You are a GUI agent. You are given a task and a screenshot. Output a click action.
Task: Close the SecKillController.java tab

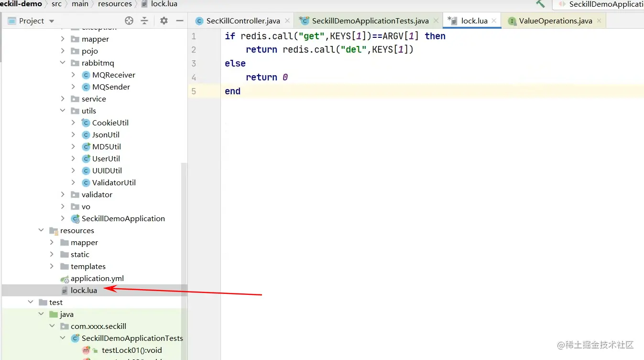288,21
